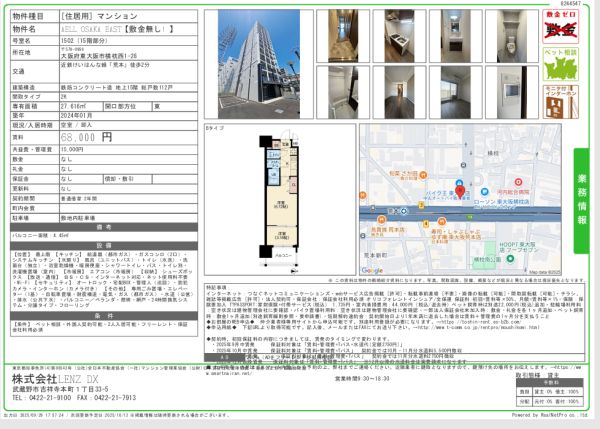Image resolution: width=600 pixels, height=429 pixels.
Task: Click the ペット相談 pet badge icon
Action: coord(560,64)
